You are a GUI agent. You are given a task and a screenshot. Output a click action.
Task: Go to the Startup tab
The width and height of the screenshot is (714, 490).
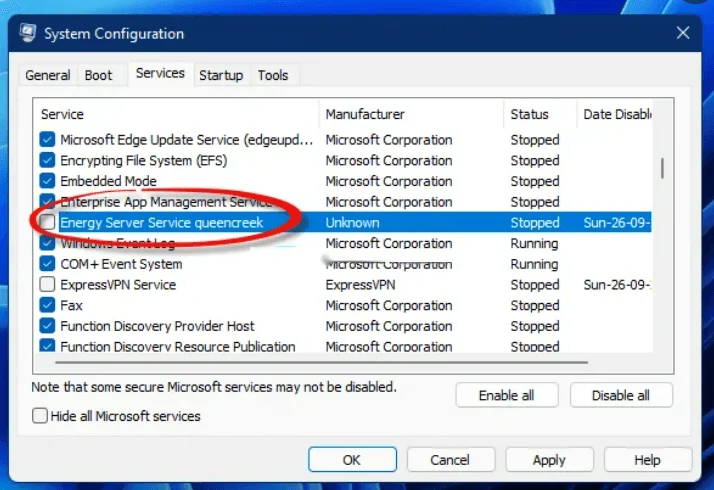(x=221, y=75)
